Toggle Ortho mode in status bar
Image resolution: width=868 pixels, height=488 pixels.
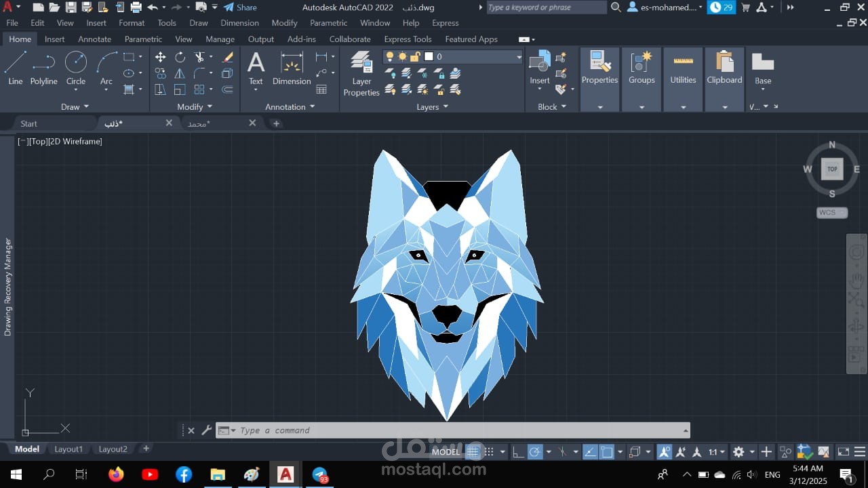pos(518,452)
